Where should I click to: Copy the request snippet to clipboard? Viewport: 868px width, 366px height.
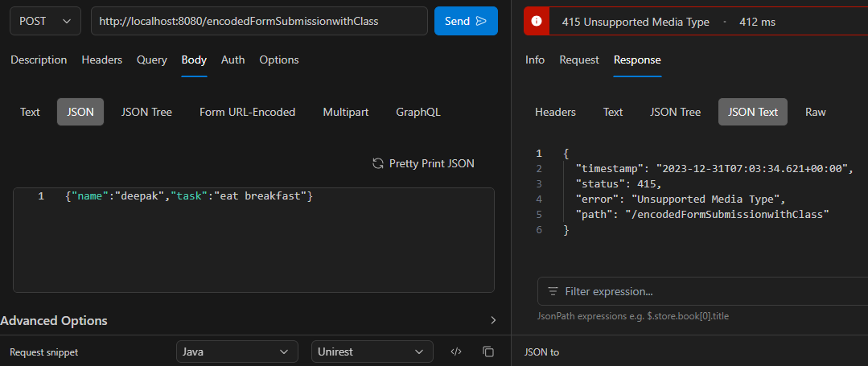(487, 352)
